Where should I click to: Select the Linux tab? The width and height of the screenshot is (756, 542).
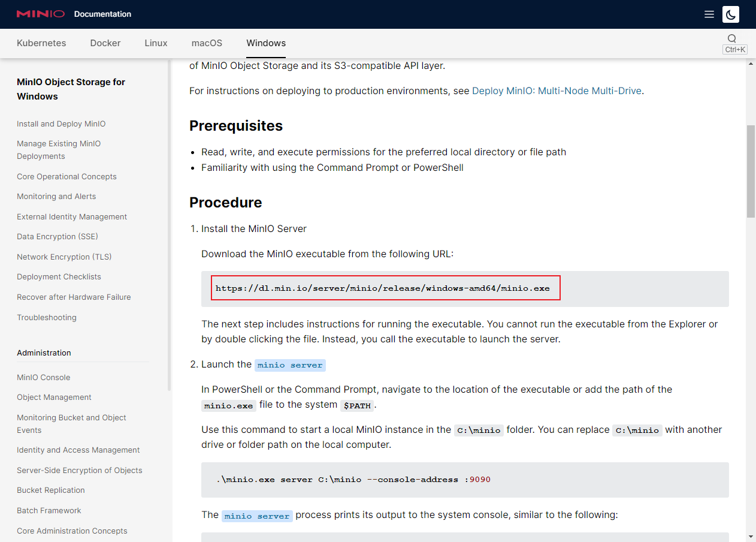[156, 43]
